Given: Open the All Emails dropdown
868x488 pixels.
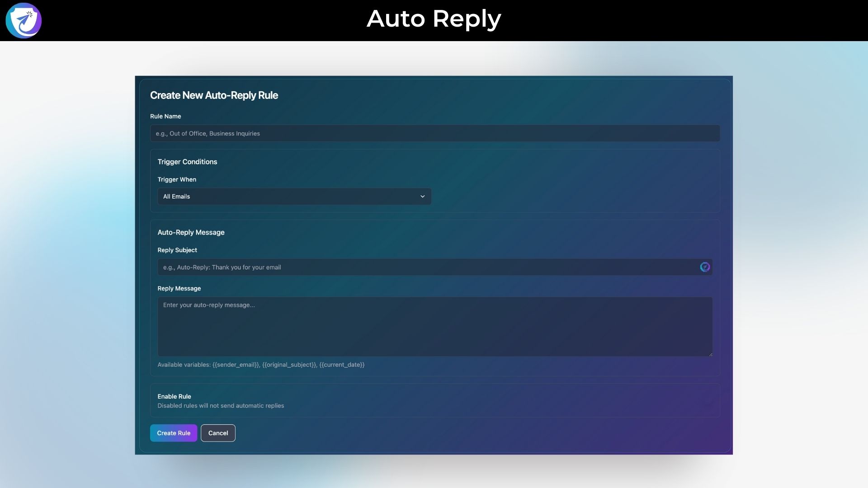Looking at the screenshot, I should tap(294, 197).
